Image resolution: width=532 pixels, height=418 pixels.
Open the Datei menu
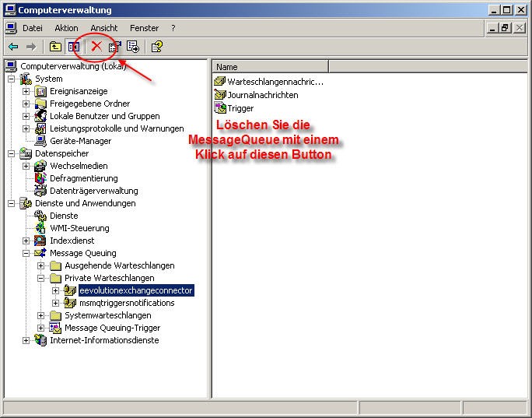(x=33, y=28)
